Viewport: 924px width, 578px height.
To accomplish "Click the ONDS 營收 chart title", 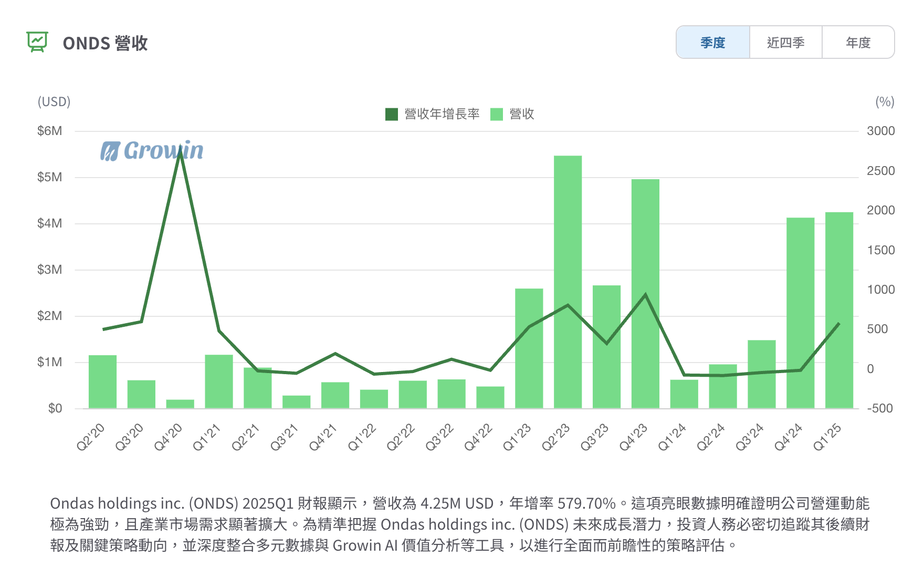I will (105, 43).
